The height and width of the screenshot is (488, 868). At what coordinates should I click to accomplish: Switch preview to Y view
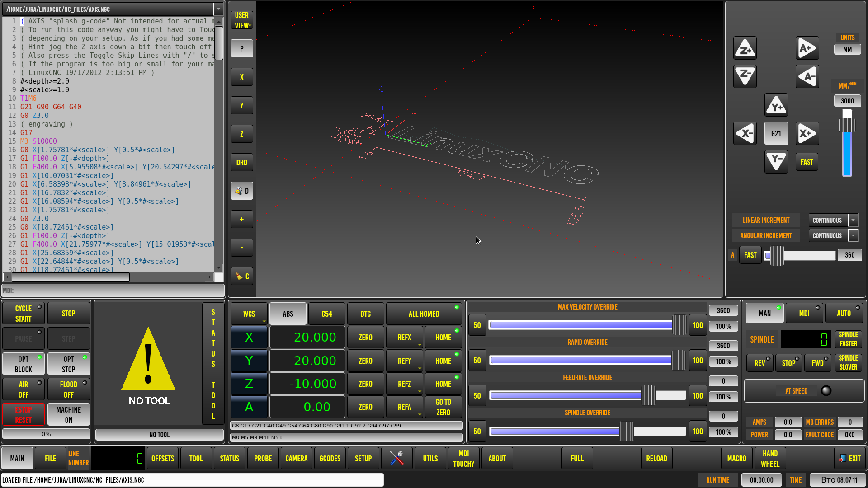pyautogui.click(x=242, y=106)
